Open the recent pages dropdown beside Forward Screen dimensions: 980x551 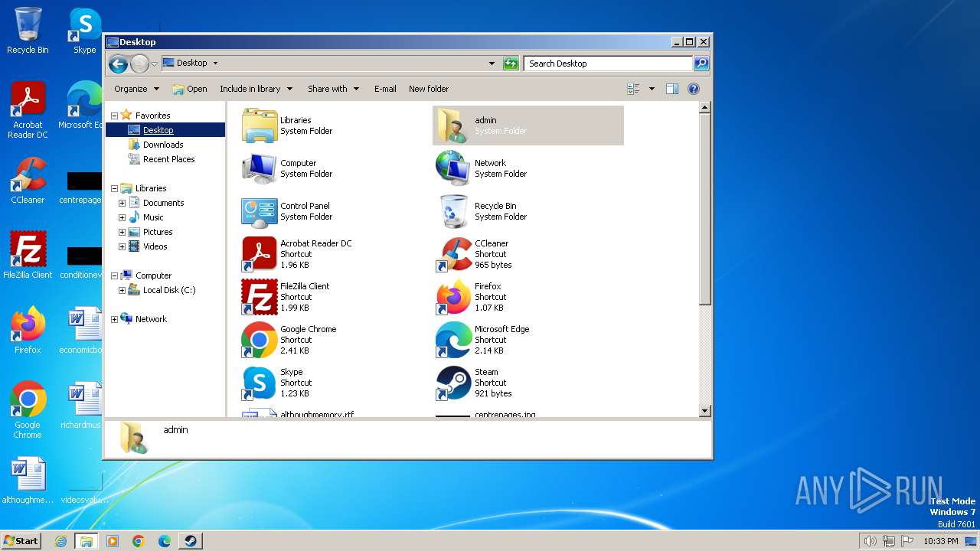[x=155, y=64]
